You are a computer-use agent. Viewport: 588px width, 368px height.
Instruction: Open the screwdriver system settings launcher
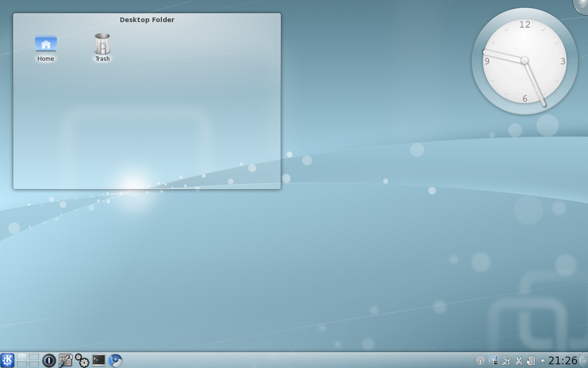[65, 360]
